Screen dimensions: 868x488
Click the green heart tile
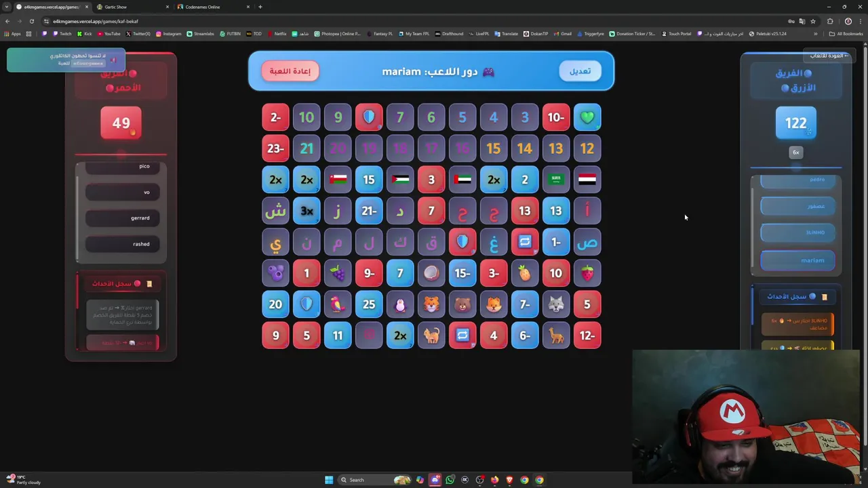click(587, 117)
